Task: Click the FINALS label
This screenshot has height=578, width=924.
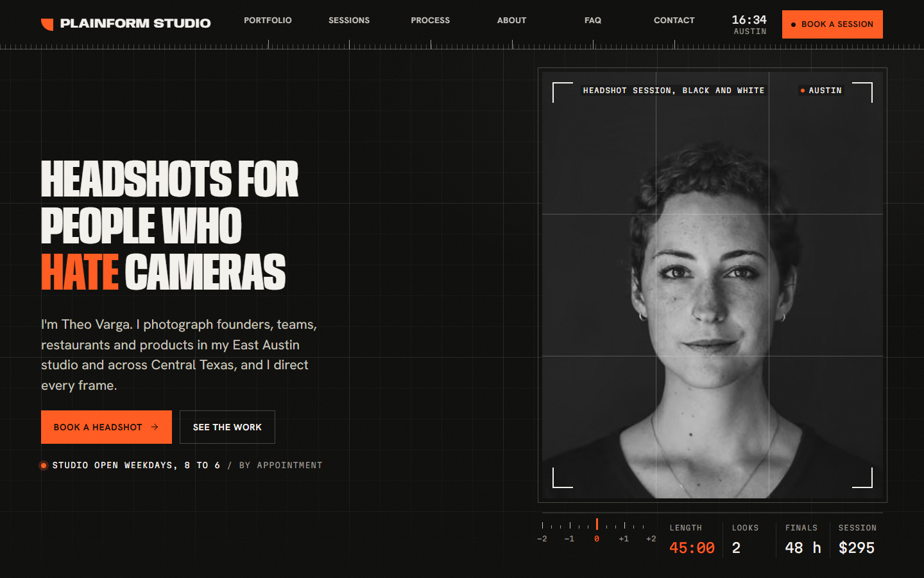Action: [x=801, y=528]
